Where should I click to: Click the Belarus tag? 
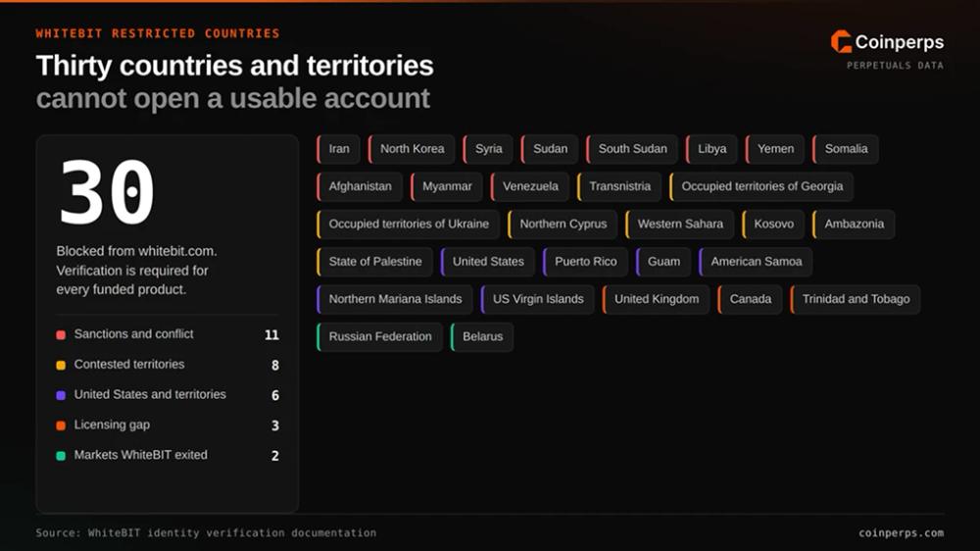pyautogui.click(x=482, y=336)
